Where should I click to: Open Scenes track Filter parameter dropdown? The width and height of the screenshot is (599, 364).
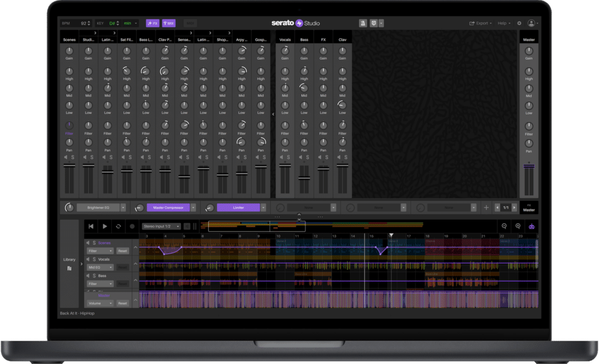pos(100,251)
